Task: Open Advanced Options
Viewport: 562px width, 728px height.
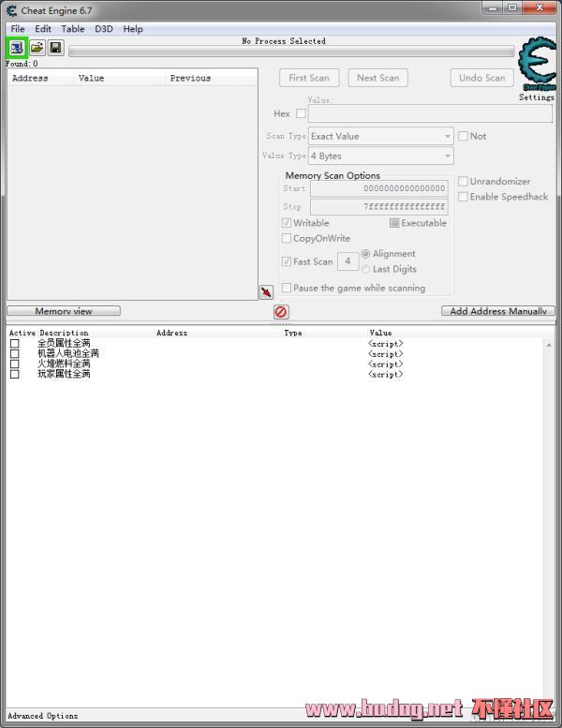Action: (x=43, y=716)
